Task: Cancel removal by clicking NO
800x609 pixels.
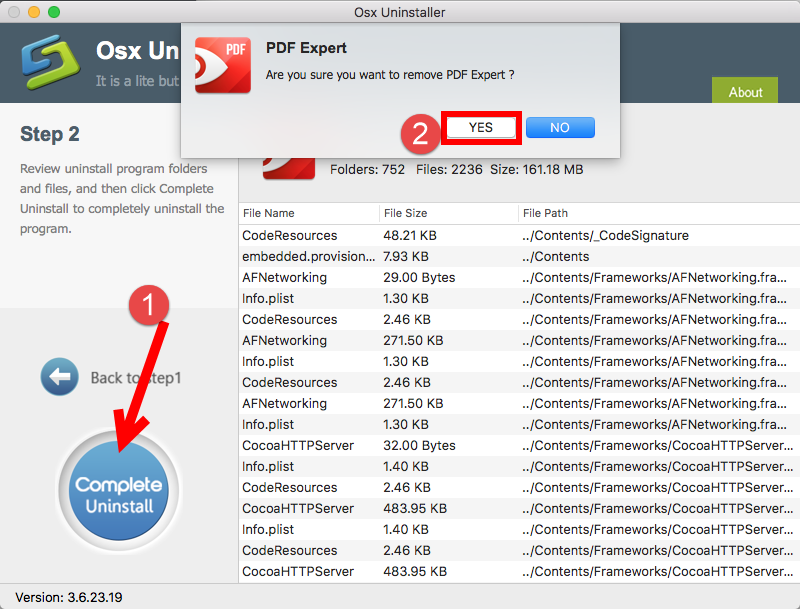Action: [559, 127]
